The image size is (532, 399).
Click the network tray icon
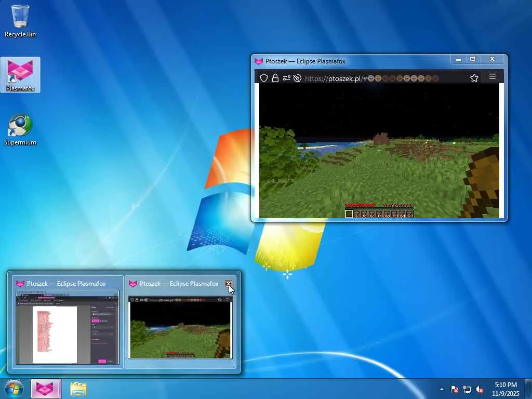click(x=467, y=390)
